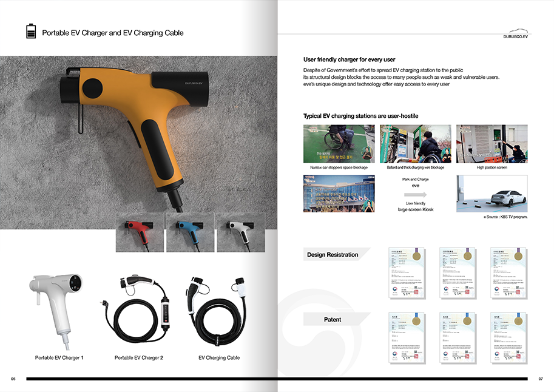Screen dimensions: 554x392
Task: Open the Narrow car stoppers space blockage photo
Action: pos(339,144)
